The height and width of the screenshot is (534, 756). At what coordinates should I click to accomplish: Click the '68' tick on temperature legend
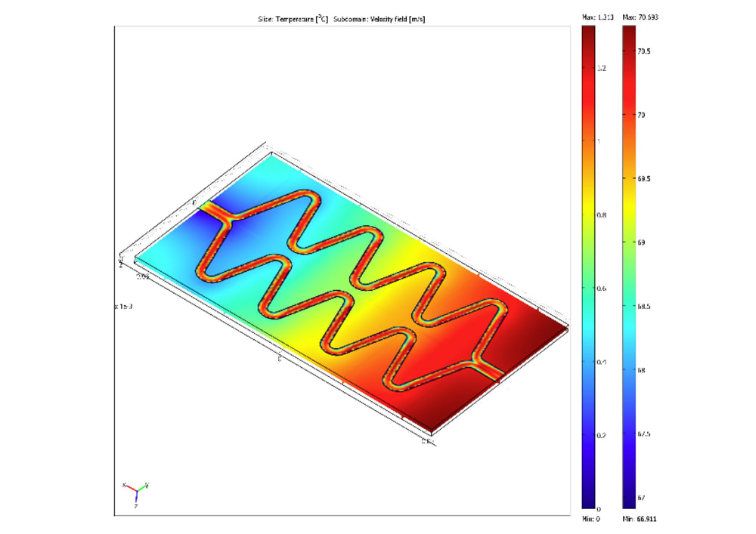(x=641, y=370)
